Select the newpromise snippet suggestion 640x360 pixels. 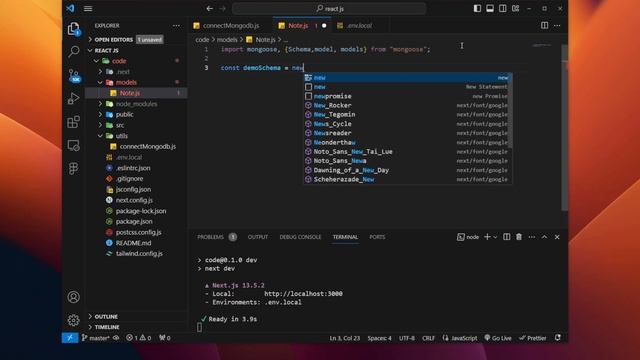point(407,96)
